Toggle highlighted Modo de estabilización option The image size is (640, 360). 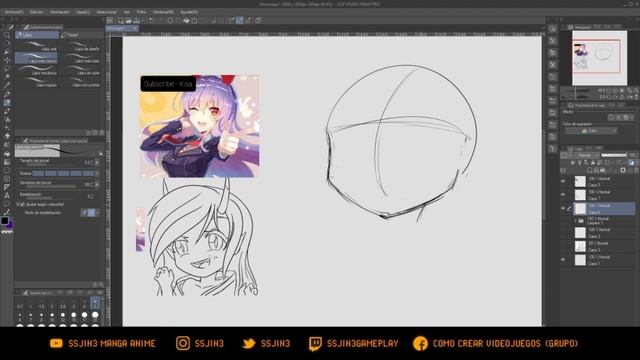click(x=91, y=213)
